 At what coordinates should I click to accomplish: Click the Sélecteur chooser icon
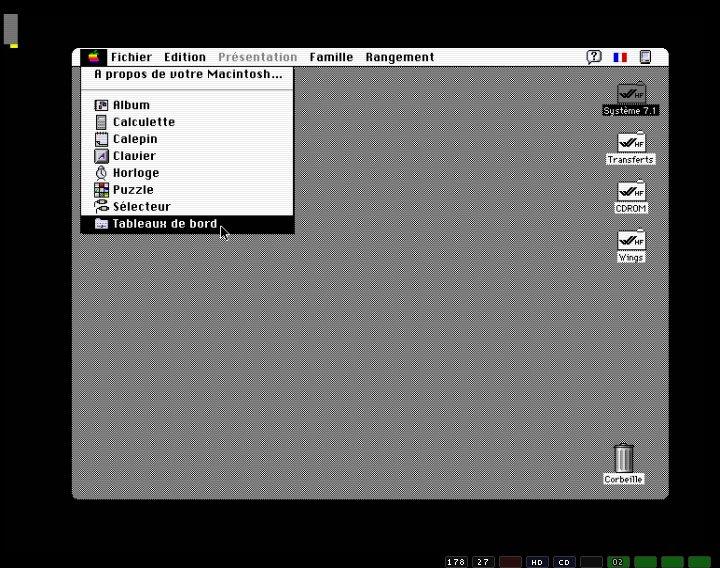pos(101,207)
